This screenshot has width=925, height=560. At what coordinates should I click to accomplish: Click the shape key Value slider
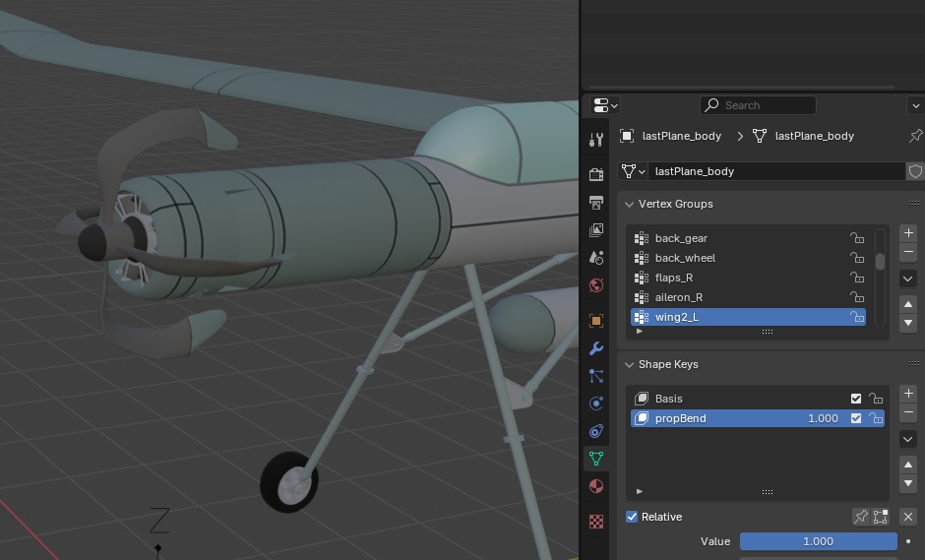click(818, 541)
